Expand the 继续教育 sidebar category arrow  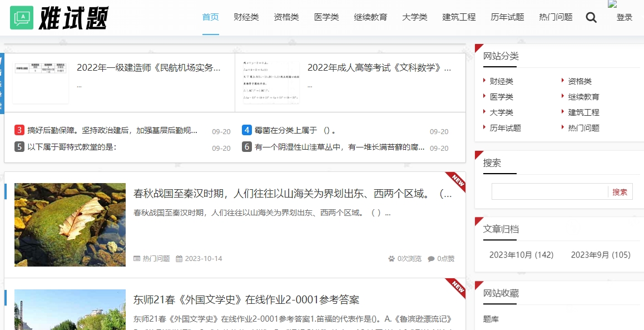563,96
